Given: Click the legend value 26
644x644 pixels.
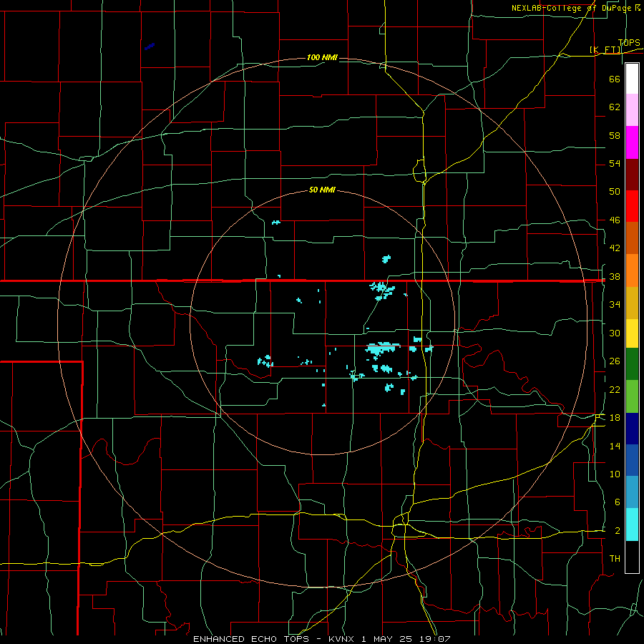Looking at the screenshot, I should click(615, 361).
